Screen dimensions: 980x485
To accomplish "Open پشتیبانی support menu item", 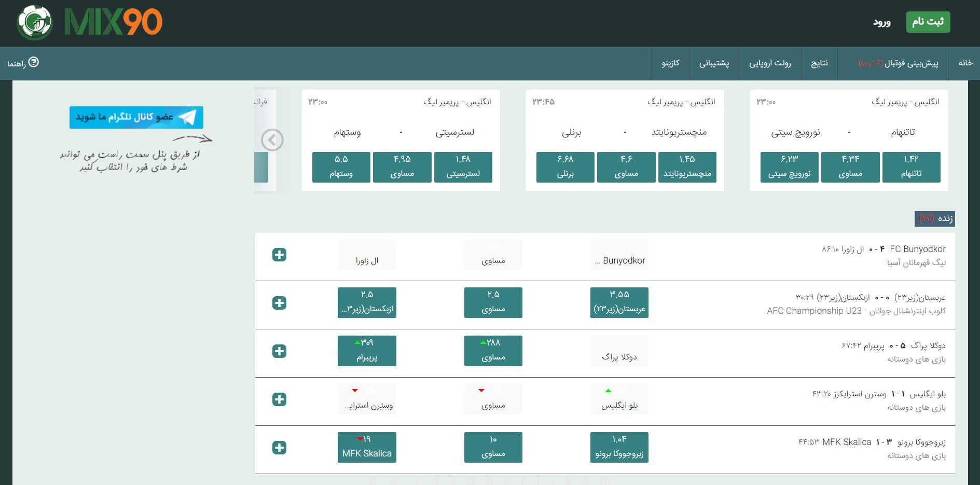I will pyautogui.click(x=714, y=63).
